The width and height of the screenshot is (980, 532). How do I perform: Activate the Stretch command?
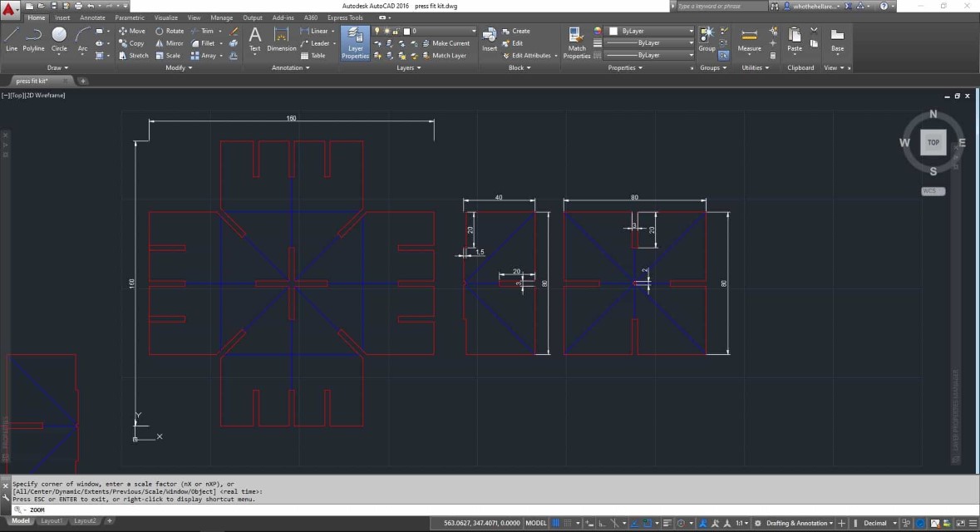pos(133,56)
